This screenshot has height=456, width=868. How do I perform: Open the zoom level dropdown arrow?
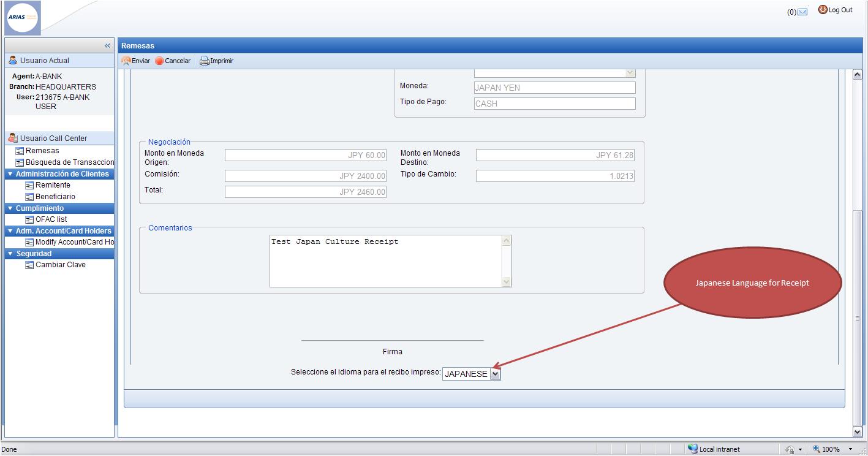click(x=850, y=449)
